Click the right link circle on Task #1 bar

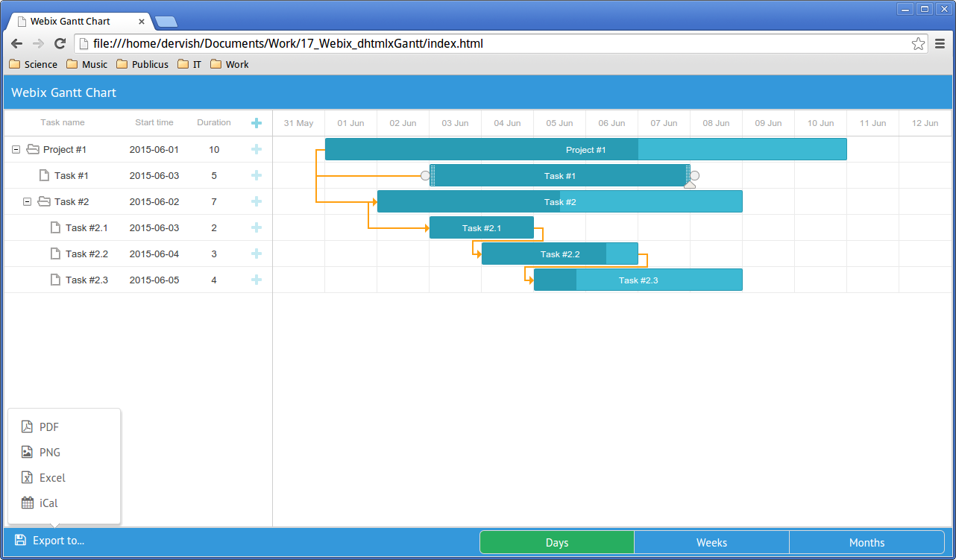pos(695,175)
